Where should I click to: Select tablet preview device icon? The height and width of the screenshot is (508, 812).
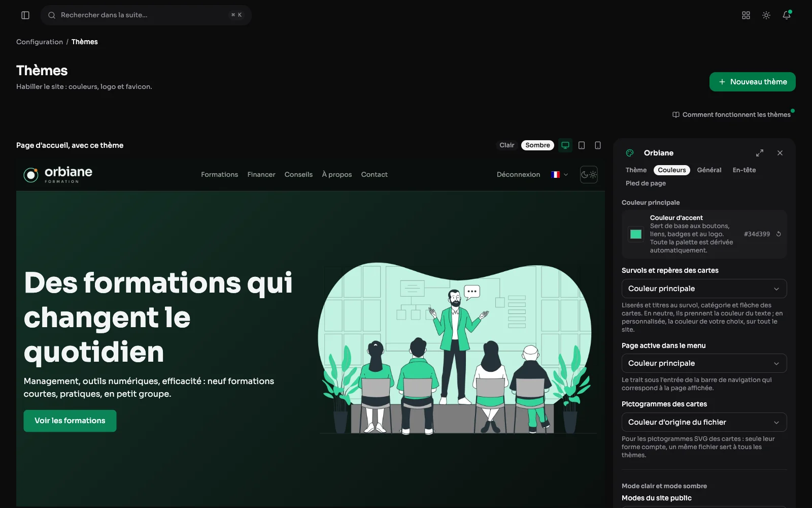582,145
